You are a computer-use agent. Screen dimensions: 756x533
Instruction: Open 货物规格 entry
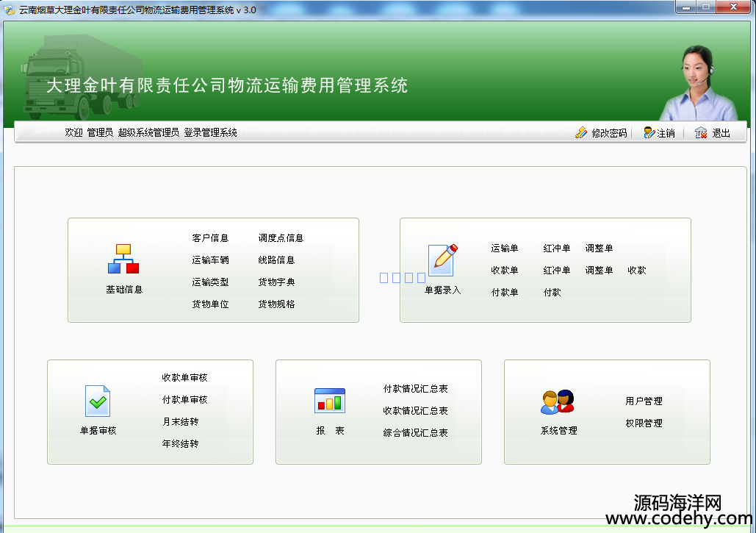click(276, 304)
